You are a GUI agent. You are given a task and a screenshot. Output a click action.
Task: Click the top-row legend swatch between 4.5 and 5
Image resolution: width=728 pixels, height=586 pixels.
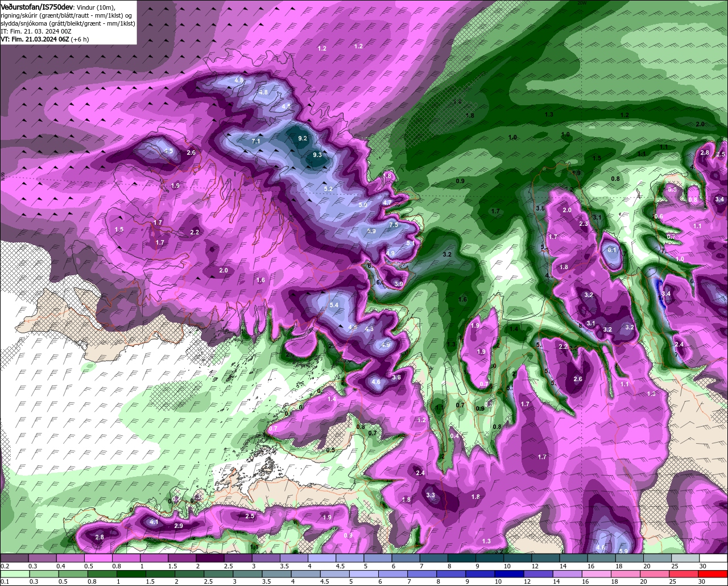pos(350,558)
